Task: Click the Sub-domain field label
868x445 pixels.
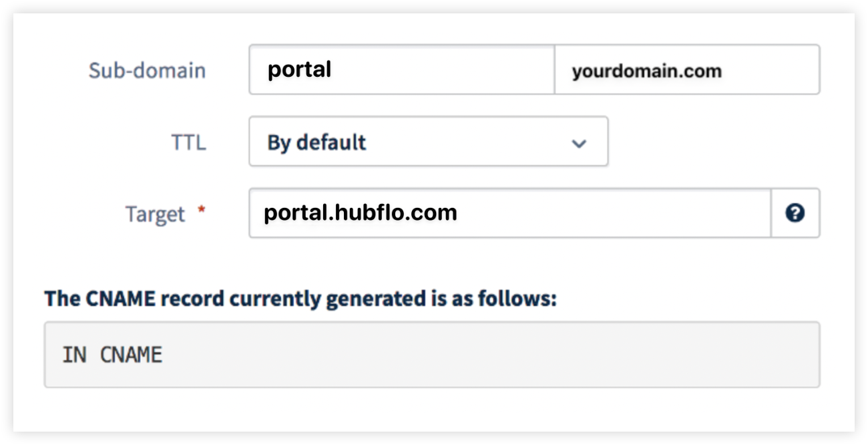Action: tap(147, 70)
